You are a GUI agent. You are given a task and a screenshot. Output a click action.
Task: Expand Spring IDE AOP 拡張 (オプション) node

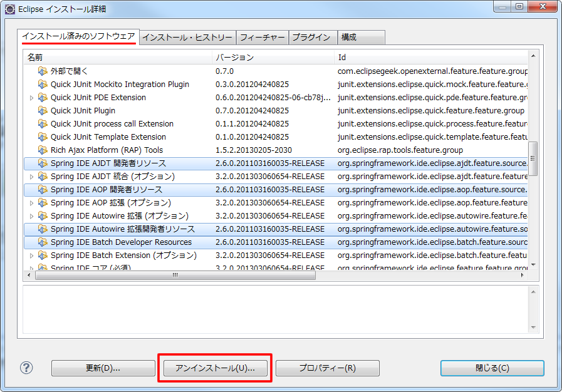[31, 203]
